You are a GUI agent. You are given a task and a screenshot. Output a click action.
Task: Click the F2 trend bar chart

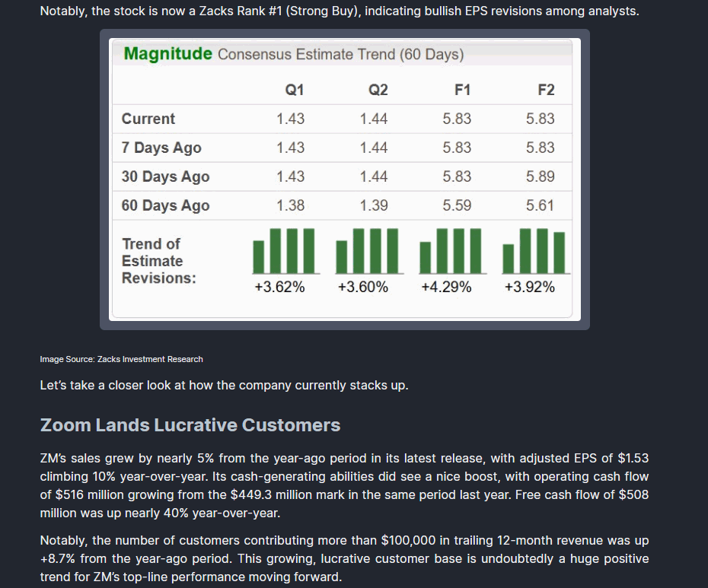pyautogui.click(x=534, y=250)
